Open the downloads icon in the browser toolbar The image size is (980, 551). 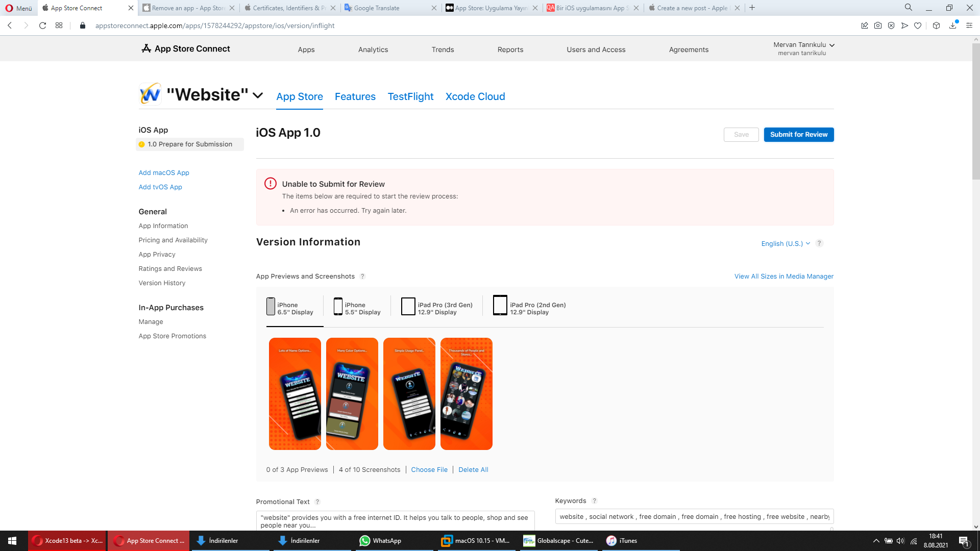(x=953, y=26)
